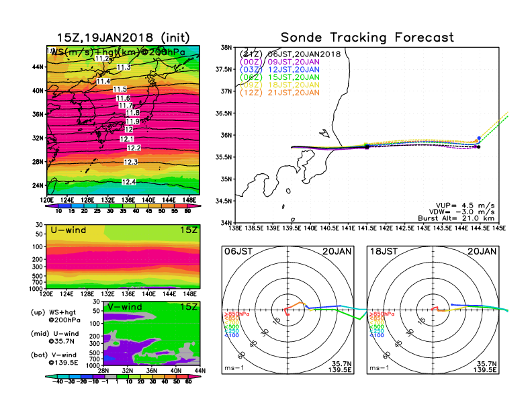This screenshot has height=411, width=532.
Task: Click the 11.2 contour label on the map
Action: click(102, 58)
